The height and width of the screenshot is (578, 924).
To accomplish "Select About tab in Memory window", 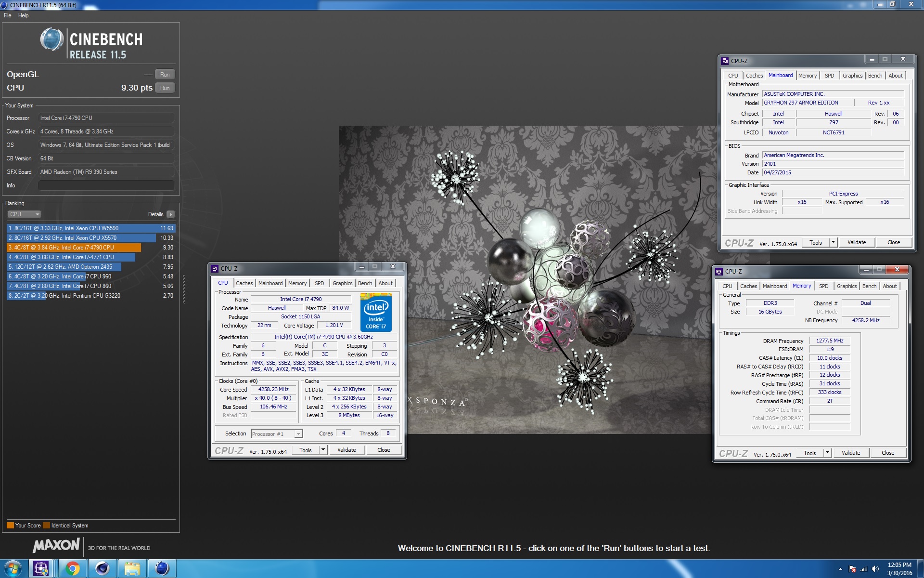I will 890,286.
